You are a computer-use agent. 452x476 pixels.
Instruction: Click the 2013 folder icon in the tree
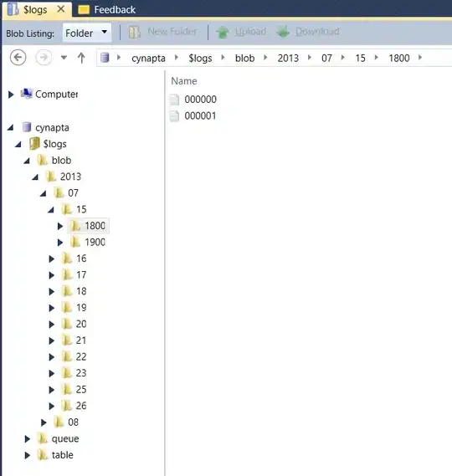tap(51, 176)
